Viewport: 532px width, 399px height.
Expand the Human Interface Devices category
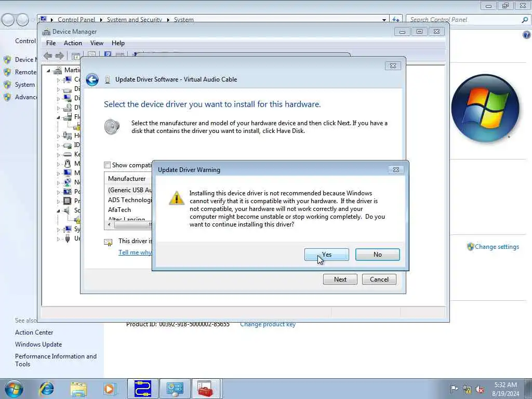[58, 136]
